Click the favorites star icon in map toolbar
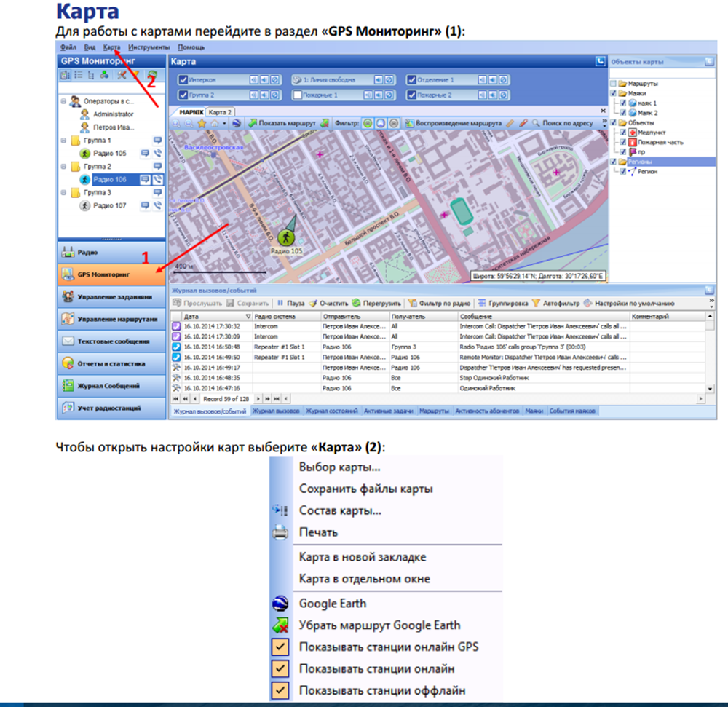This screenshot has width=728, height=707. point(202,124)
